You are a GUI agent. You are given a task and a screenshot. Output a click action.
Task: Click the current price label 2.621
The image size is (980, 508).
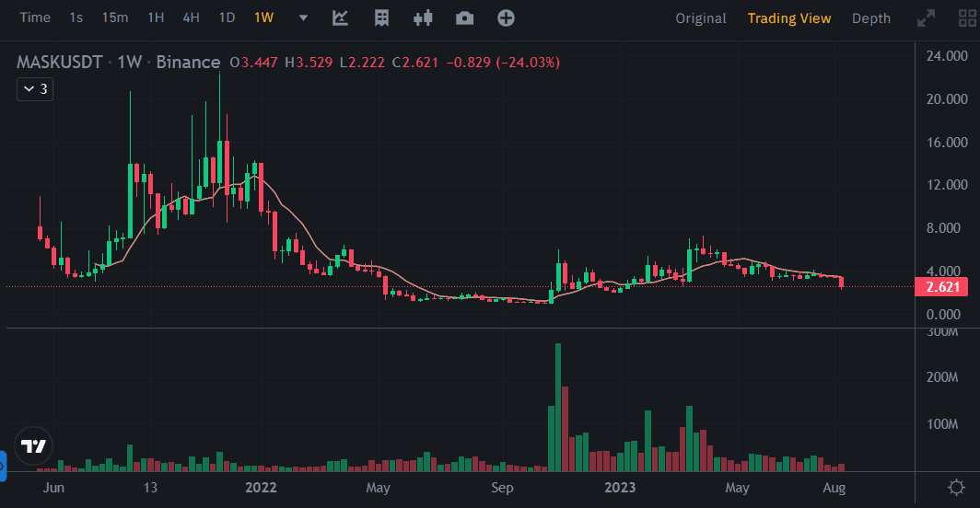pyautogui.click(x=940, y=287)
